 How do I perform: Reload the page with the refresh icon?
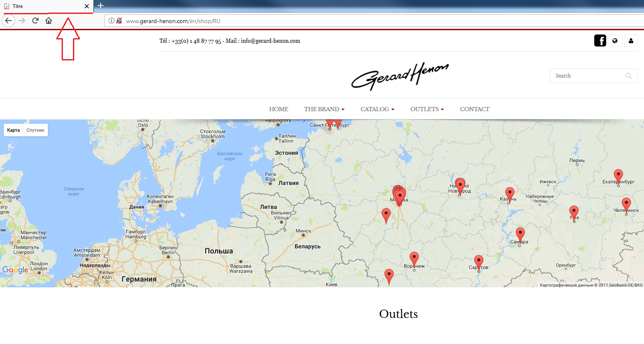pyautogui.click(x=35, y=21)
